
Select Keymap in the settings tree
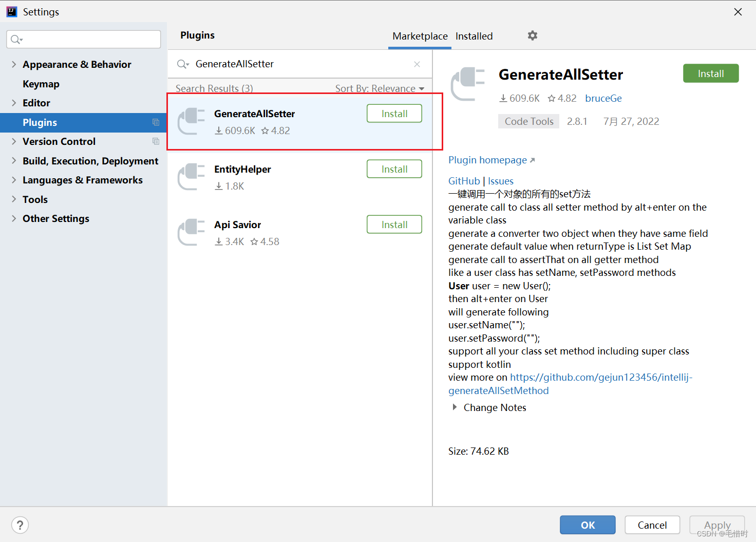point(41,84)
